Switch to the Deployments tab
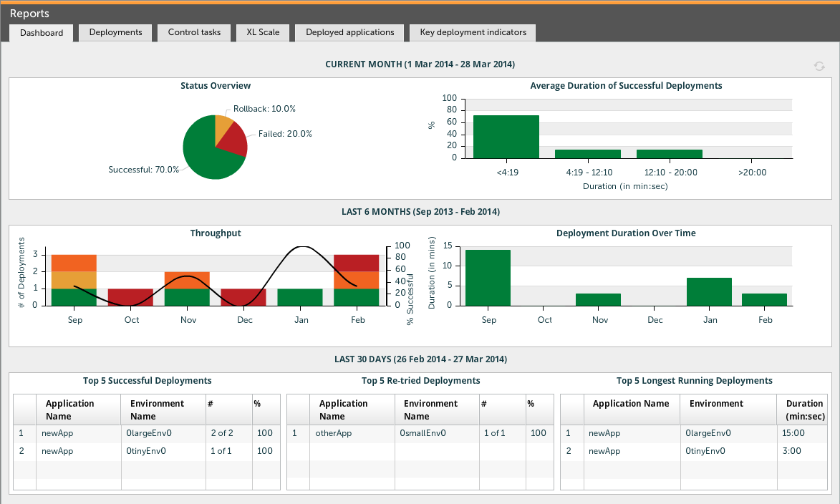Viewport: 840px width, 504px height. [x=115, y=32]
